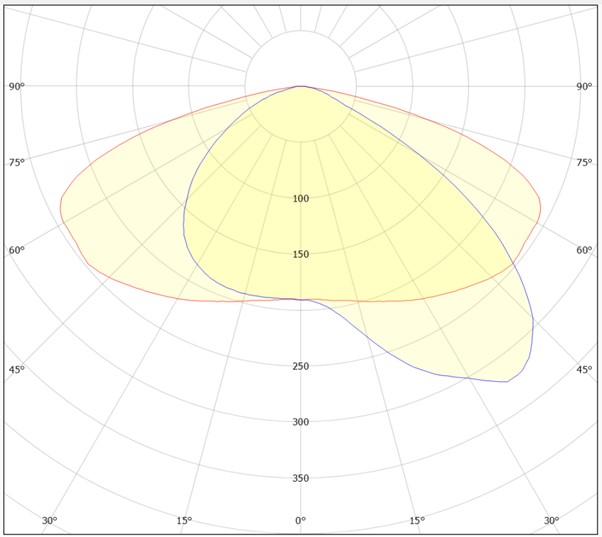Screen dimensions: 602x537
Task: Click the 0° label at the bottom
Action: pos(300,521)
